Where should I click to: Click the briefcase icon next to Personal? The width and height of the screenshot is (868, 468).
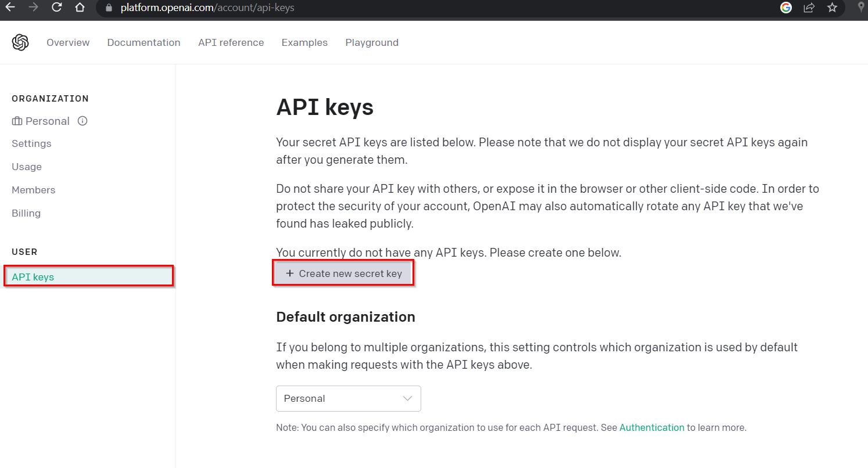[17, 121]
